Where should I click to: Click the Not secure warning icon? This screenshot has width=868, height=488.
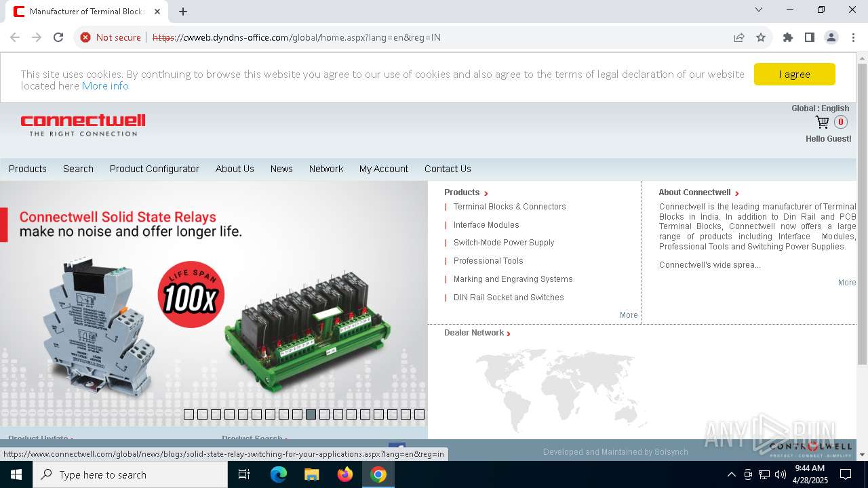(85, 37)
